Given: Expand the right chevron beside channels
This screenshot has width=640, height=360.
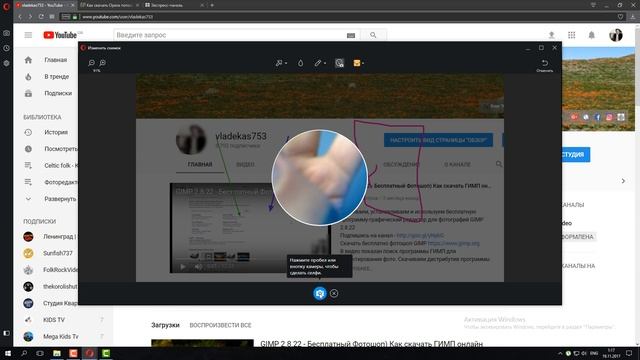Looking at the screenshot, I should pos(623,181).
